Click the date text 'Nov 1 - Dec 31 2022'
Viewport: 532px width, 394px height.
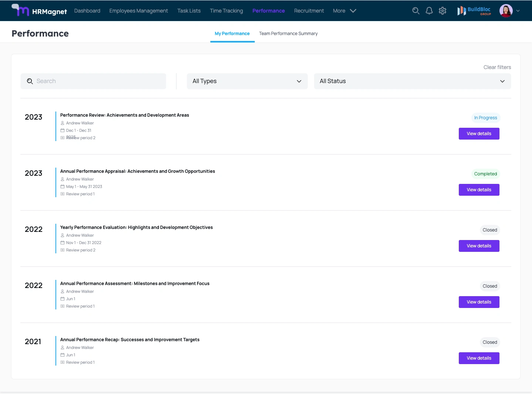click(84, 243)
